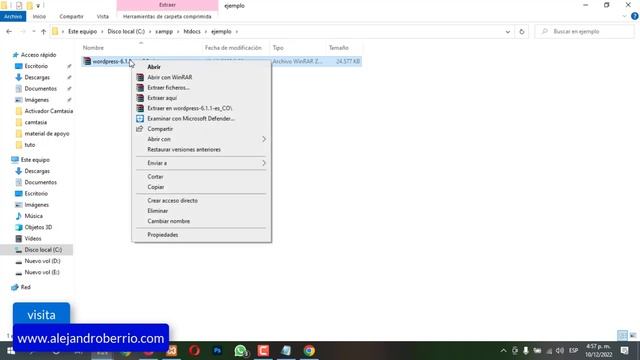Choose Extraer ficheros... from context menu
The image size is (640, 360).
[168, 87]
